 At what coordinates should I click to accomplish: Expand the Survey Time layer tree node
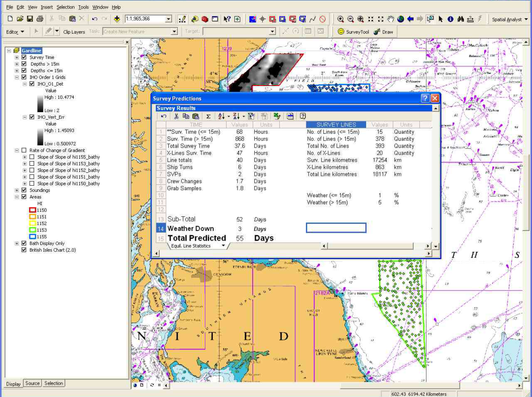17,57
